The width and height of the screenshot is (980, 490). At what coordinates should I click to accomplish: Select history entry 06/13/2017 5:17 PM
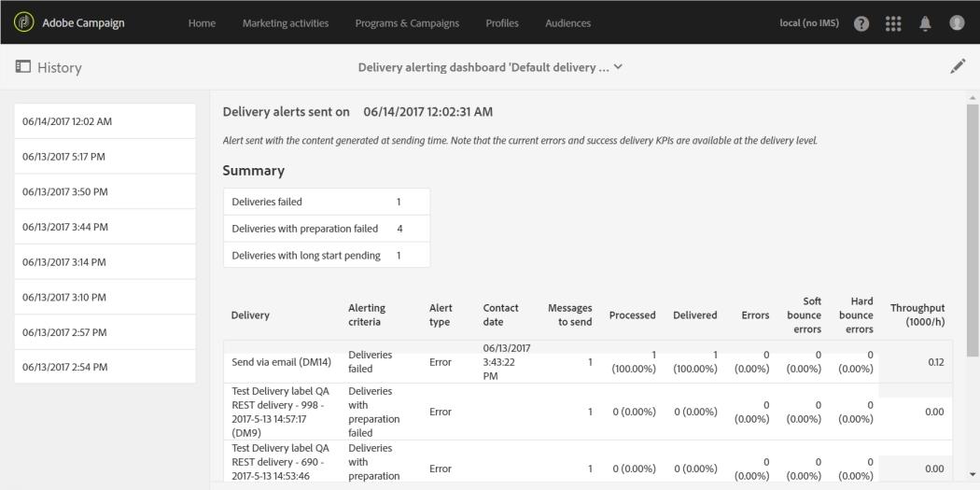[105, 156]
